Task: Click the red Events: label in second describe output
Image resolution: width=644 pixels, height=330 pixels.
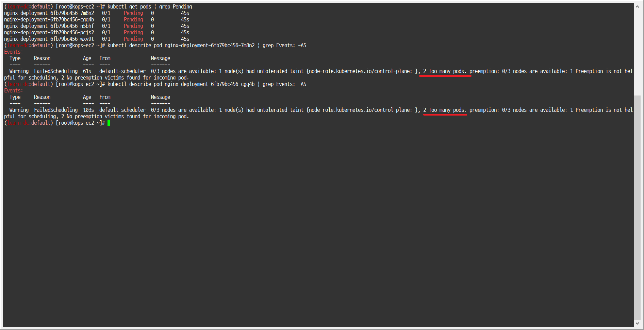Action: click(x=13, y=90)
